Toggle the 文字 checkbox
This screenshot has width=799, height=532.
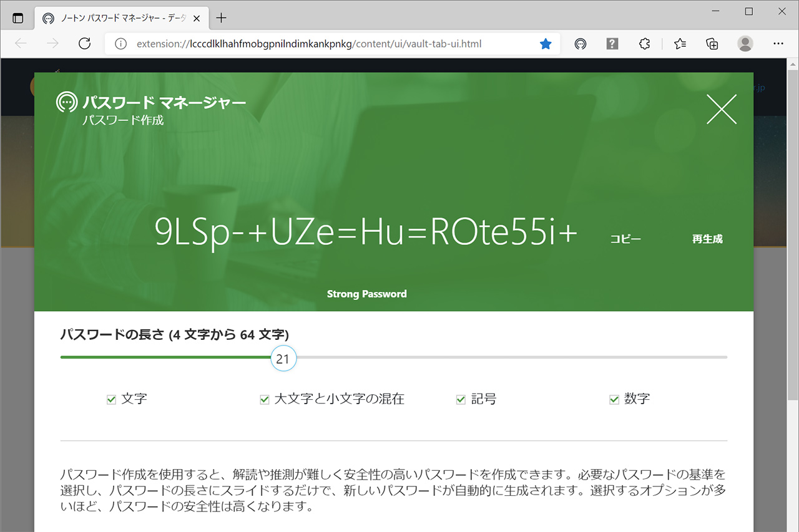(112, 400)
